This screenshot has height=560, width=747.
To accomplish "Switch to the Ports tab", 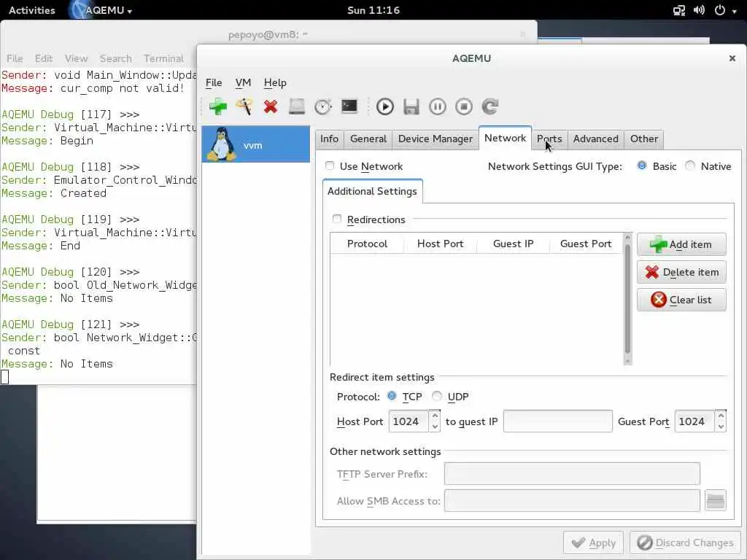I will coord(549,139).
